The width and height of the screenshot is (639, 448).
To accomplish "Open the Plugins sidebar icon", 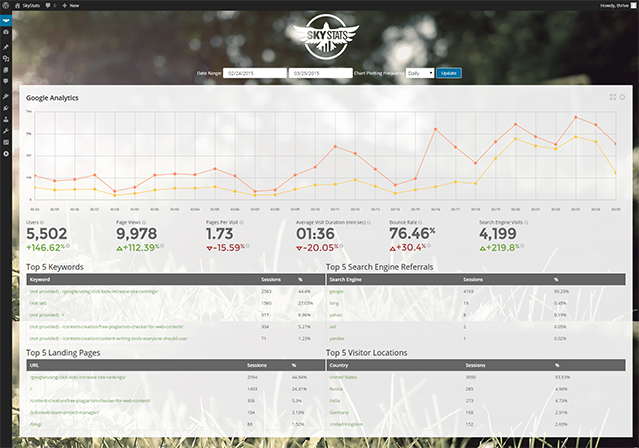I will (6, 108).
